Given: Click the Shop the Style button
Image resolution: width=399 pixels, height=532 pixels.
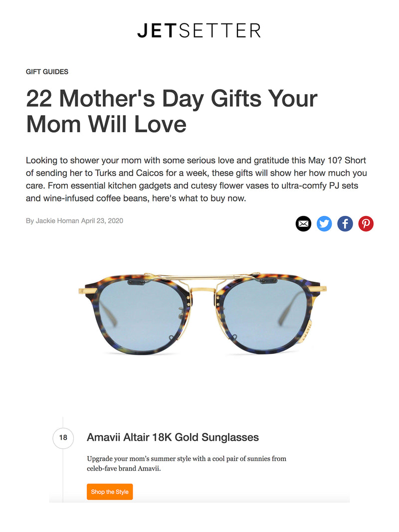Looking at the screenshot, I should tap(110, 492).
